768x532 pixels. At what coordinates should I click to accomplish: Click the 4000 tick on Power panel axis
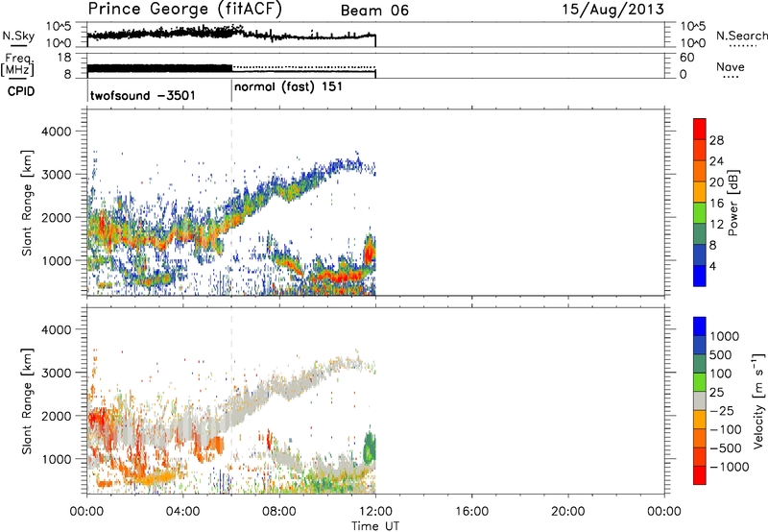coord(56,132)
